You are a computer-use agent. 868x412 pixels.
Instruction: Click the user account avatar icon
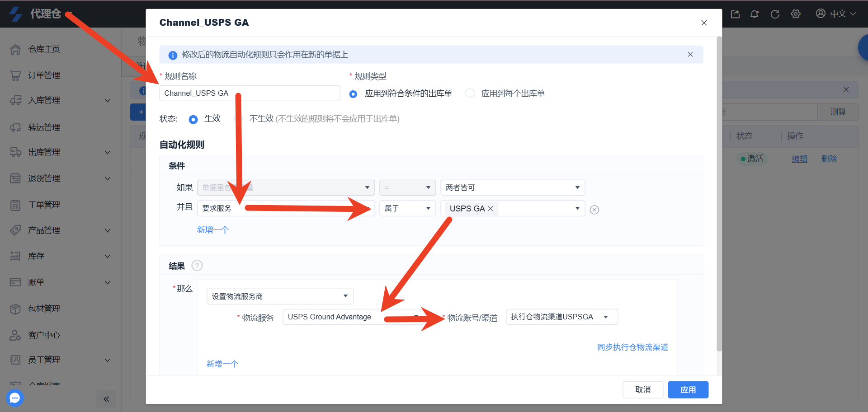821,14
